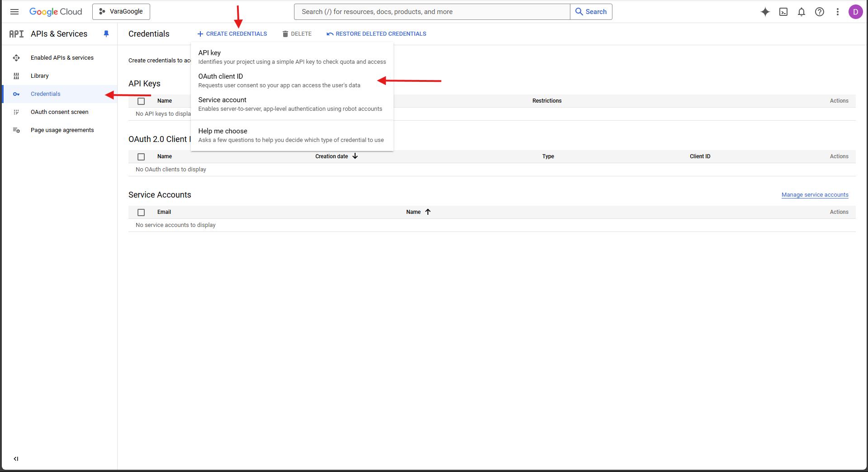Click the Enabled APIs & services icon
Screen dimensions: 868x472
[16, 58]
